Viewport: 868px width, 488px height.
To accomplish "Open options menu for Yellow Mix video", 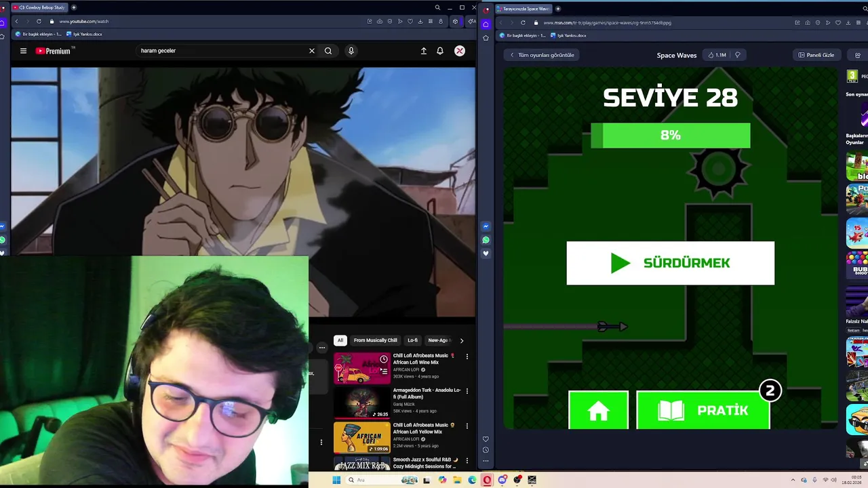I will (x=467, y=426).
